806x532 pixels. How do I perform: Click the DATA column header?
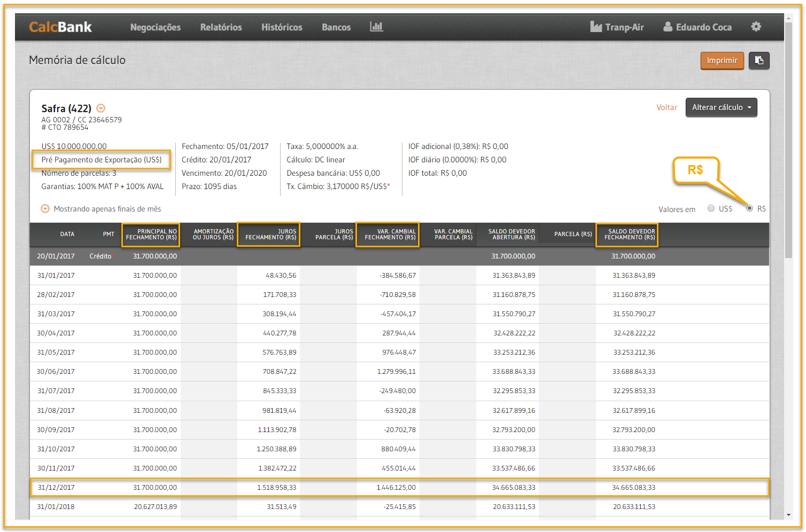pyautogui.click(x=67, y=234)
